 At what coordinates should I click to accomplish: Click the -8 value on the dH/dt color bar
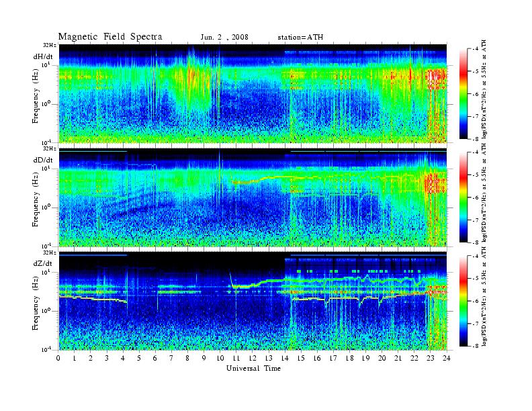pos(476,139)
